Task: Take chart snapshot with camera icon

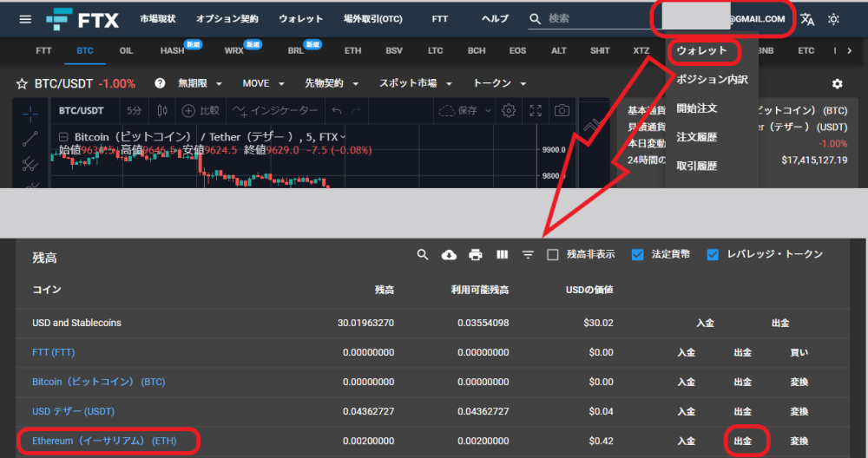Action: tap(562, 111)
